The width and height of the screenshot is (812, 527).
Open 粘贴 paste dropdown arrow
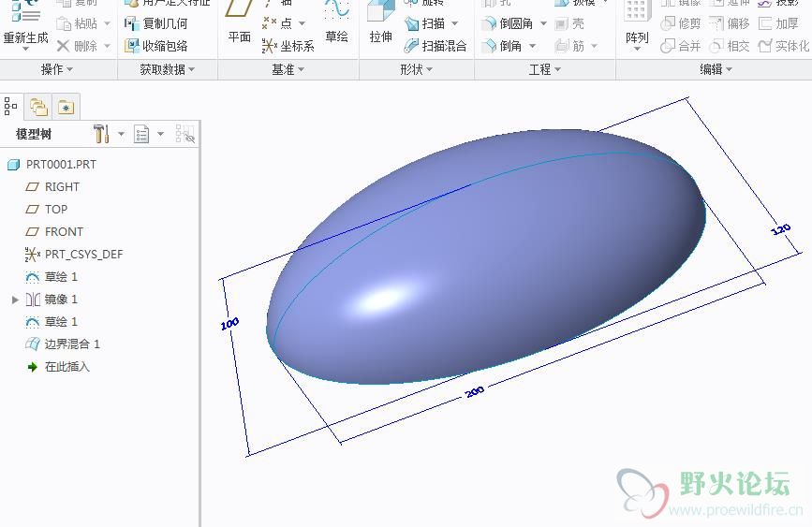tap(107, 23)
